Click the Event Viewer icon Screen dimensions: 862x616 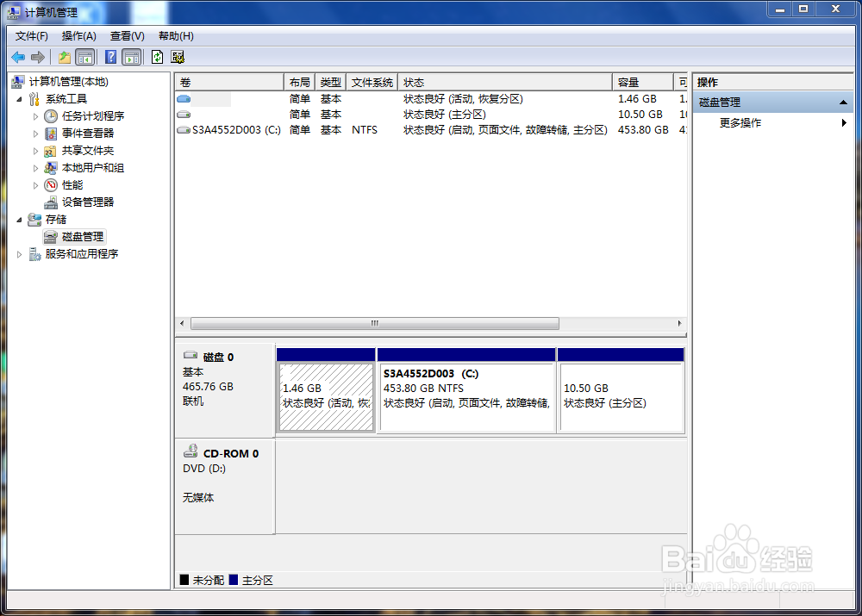[51, 134]
